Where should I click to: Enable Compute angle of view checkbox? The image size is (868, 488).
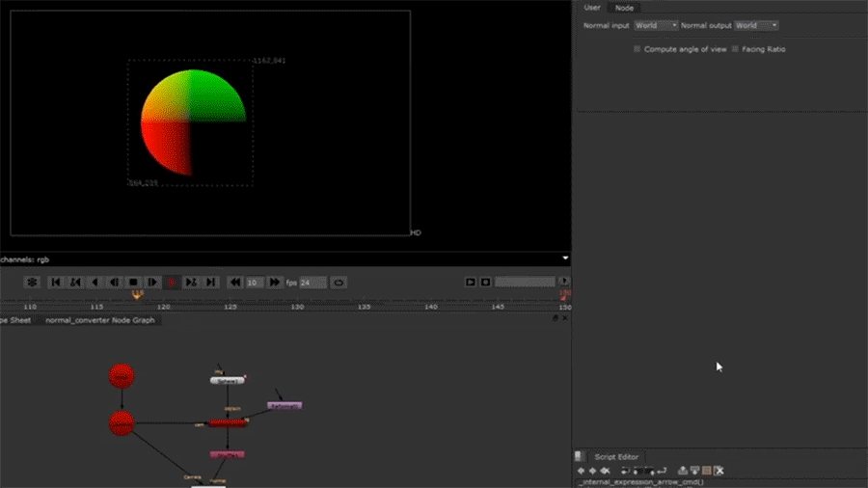[x=637, y=49]
